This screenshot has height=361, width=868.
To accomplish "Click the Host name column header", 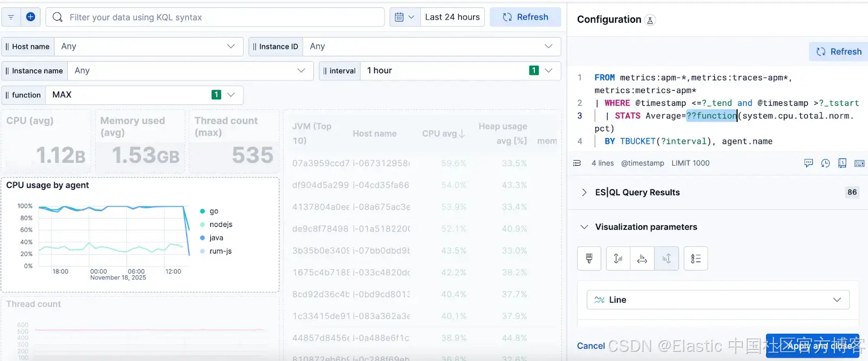I will (374, 134).
